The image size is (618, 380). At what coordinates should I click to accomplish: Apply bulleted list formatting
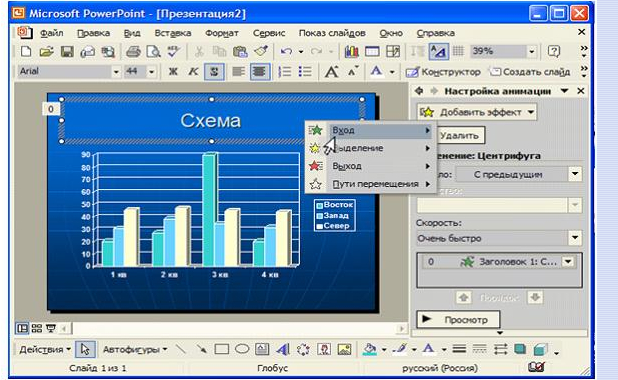(x=305, y=72)
